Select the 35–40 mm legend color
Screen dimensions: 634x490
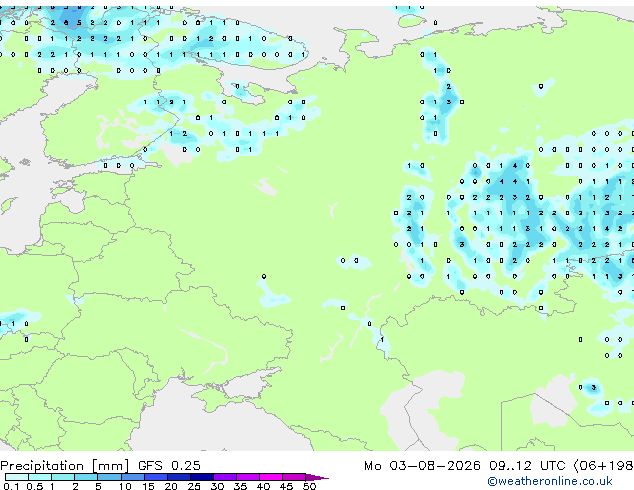click(x=247, y=477)
